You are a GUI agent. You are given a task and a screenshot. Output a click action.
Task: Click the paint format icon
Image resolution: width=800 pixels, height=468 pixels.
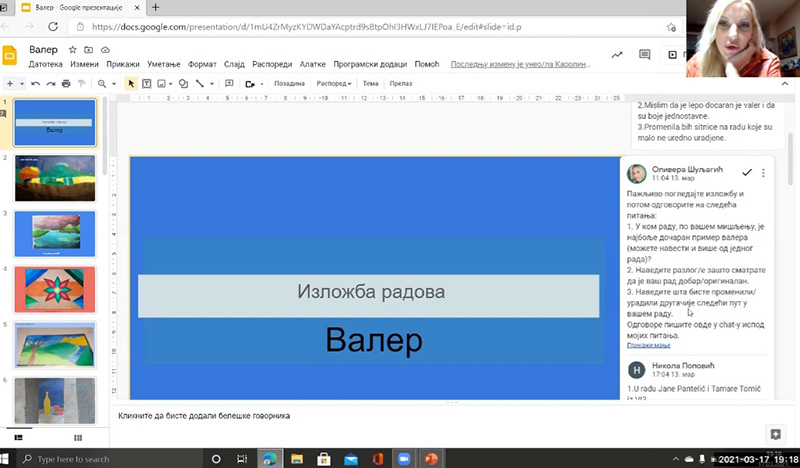pyautogui.click(x=81, y=83)
